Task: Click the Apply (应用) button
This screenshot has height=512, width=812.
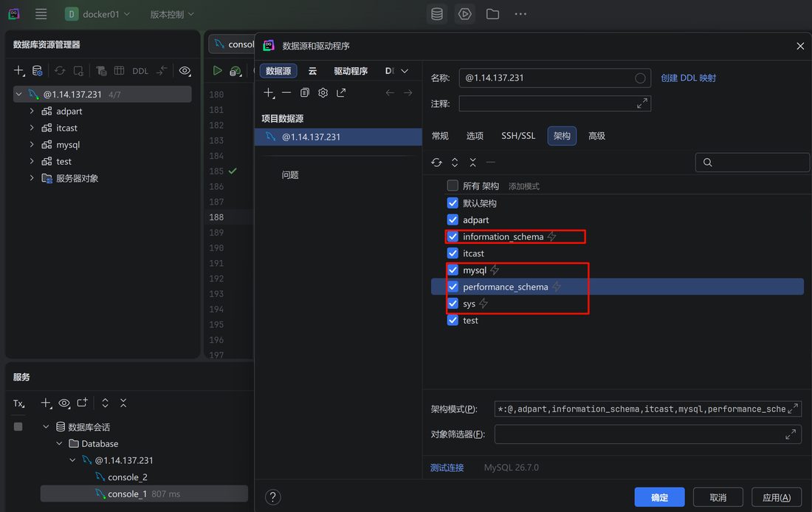Action: (777, 497)
